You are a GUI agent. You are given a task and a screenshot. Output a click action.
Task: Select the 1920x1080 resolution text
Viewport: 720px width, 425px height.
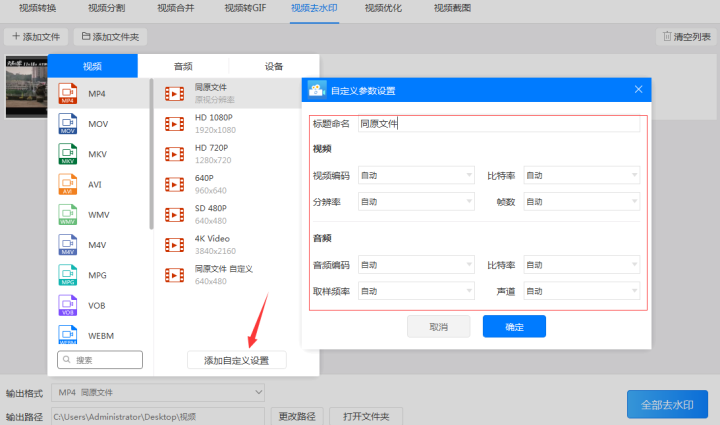tap(215, 130)
